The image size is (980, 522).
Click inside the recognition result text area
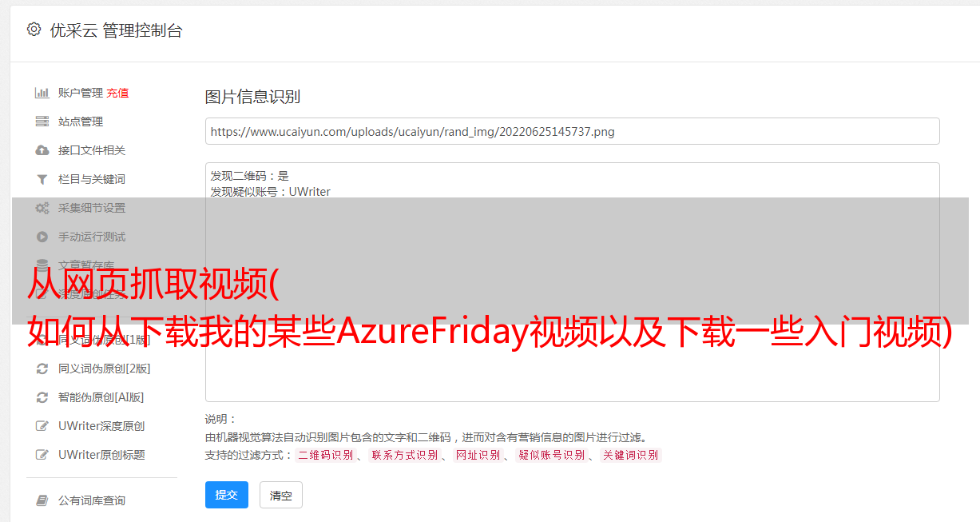pos(572,282)
